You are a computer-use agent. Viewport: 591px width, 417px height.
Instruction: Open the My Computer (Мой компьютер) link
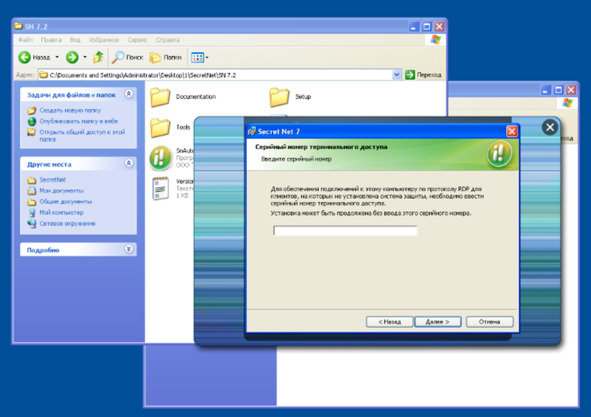(61, 213)
